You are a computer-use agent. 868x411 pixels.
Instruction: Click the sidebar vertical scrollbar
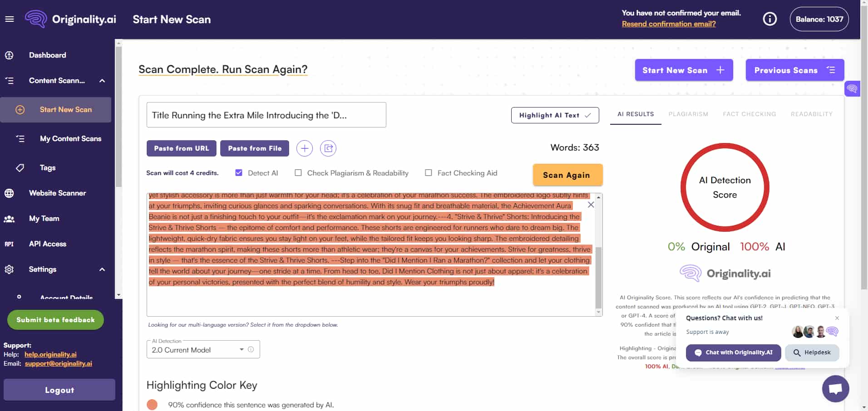pyautogui.click(x=118, y=116)
